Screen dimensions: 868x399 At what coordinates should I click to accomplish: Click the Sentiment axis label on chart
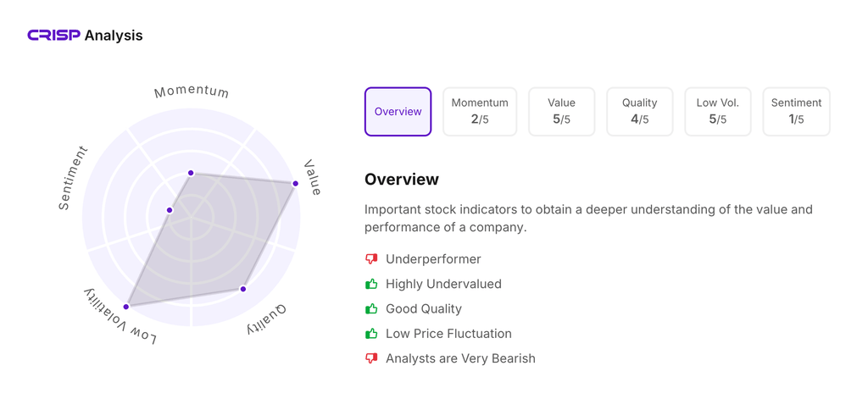click(73, 178)
